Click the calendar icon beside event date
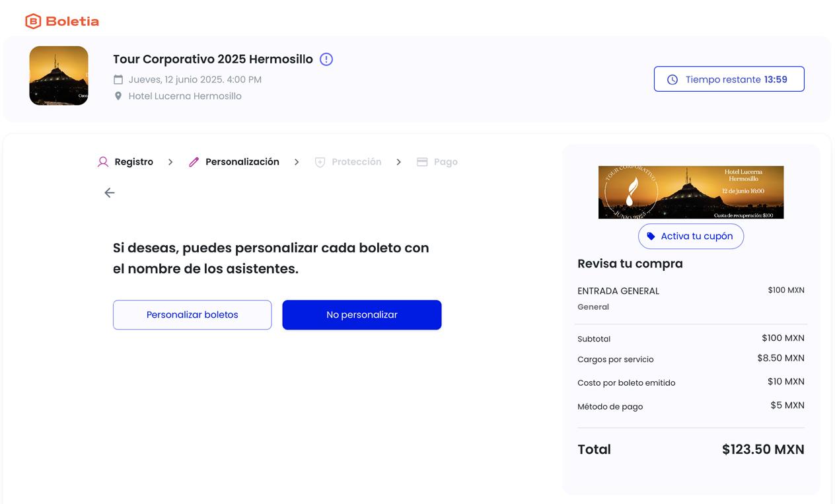Viewport: 835px width, 504px height. (x=118, y=79)
